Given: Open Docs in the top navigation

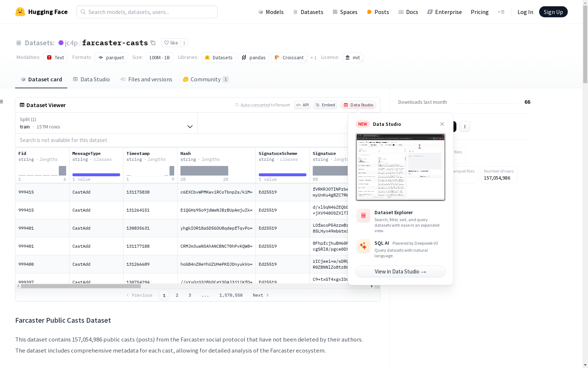Looking at the screenshot, I should click(408, 12).
